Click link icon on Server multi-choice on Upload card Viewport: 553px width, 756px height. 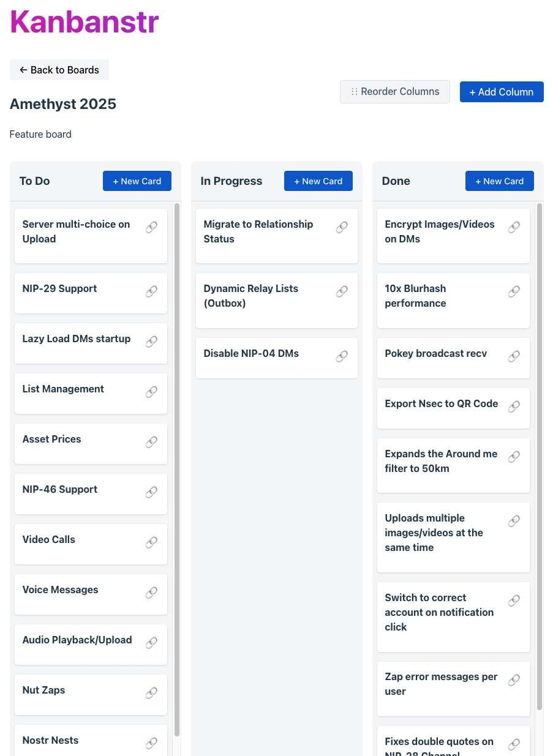pos(151,227)
